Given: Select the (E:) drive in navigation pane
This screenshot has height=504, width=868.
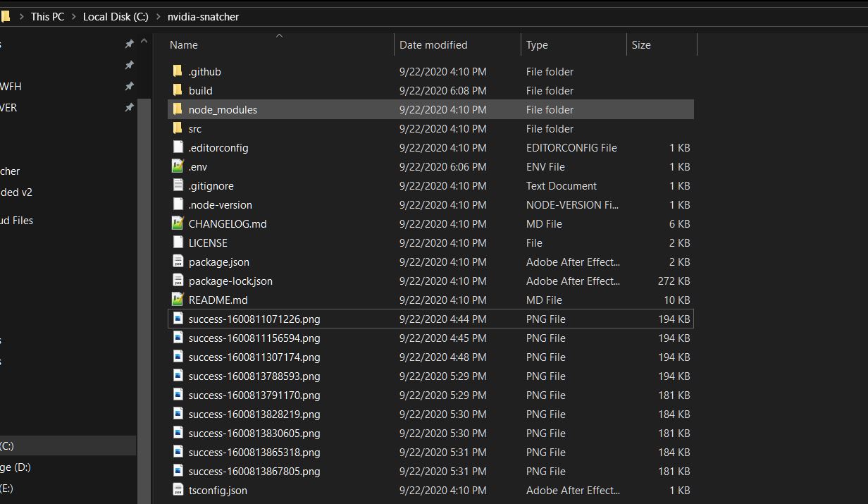Looking at the screenshot, I should point(6,488).
